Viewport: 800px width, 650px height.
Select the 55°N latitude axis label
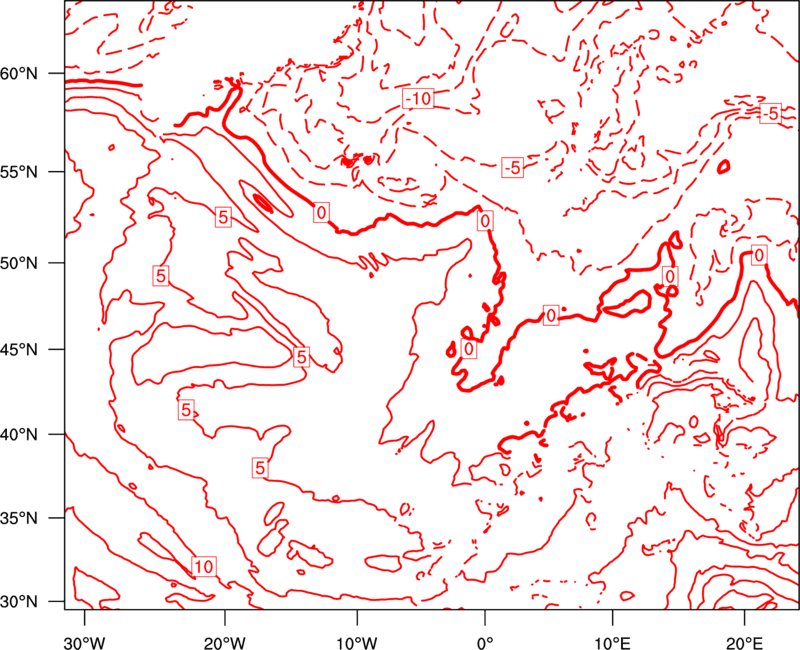(18, 172)
